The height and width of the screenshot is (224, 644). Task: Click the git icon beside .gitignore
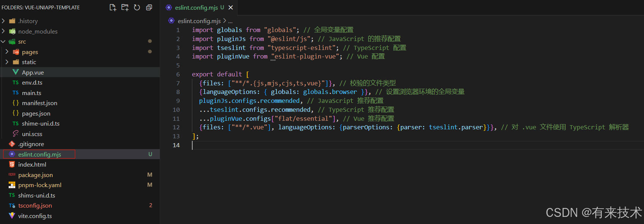tap(12, 144)
